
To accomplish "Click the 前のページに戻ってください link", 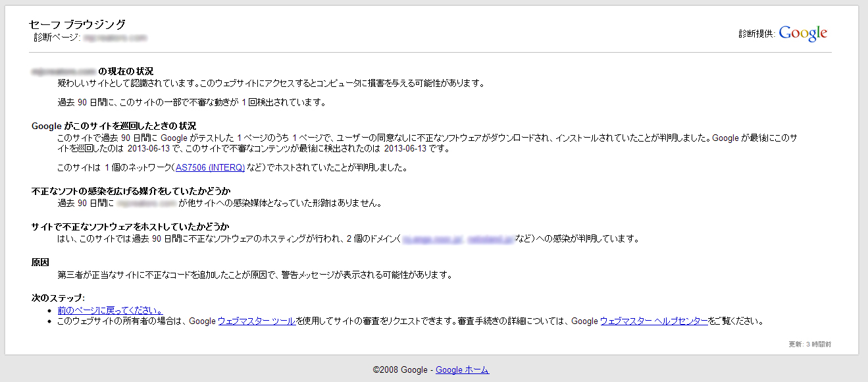I will (x=110, y=310).
